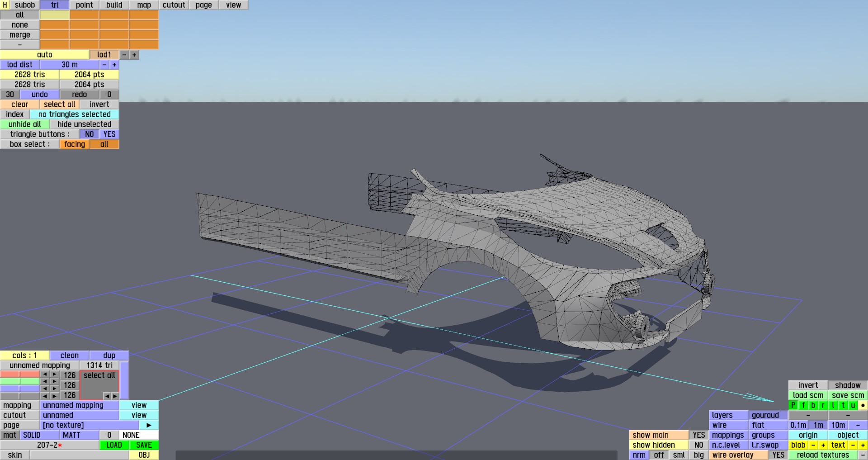This screenshot has height=460, width=868.
Task: Change the SOLID material type
Action: [x=40, y=435]
